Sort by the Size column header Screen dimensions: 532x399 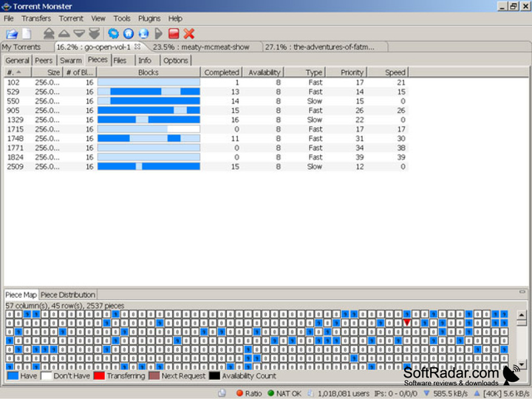(x=47, y=72)
